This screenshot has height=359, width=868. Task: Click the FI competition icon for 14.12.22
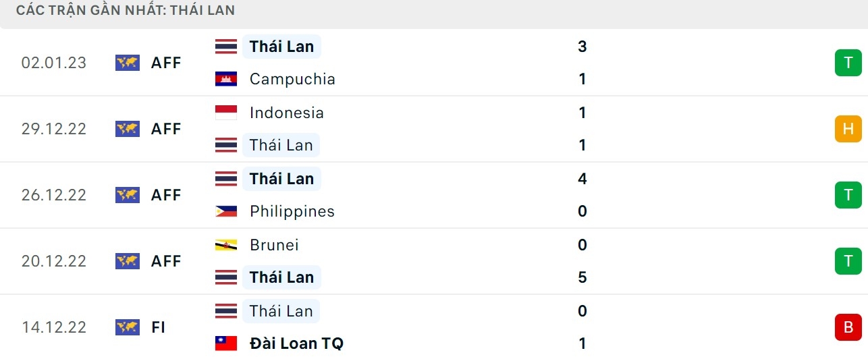click(x=127, y=327)
